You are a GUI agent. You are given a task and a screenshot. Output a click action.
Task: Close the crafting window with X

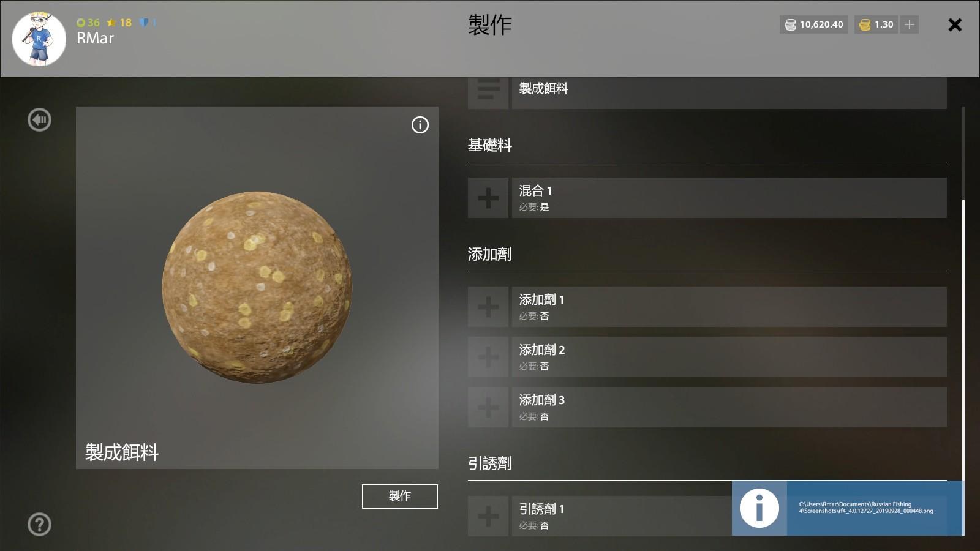[x=955, y=25]
